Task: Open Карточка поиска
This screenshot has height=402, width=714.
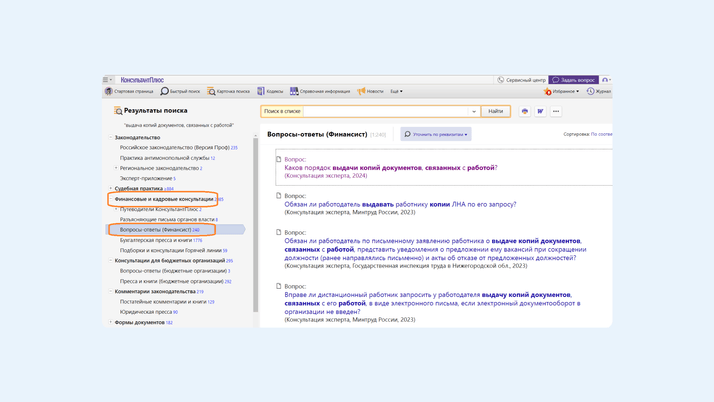Action: pos(229,91)
